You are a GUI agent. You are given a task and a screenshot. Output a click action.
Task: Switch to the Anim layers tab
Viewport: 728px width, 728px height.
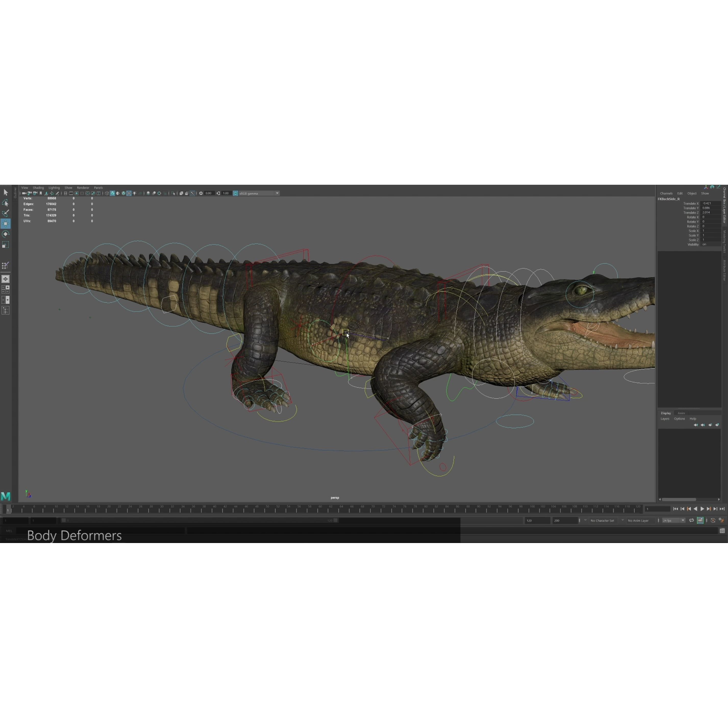click(681, 413)
